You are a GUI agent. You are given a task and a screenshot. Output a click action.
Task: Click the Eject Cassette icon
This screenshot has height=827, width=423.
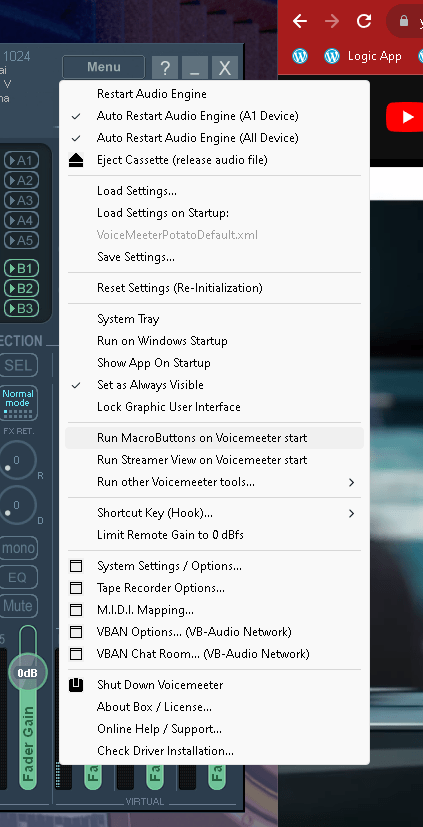(x=76, y=160)
